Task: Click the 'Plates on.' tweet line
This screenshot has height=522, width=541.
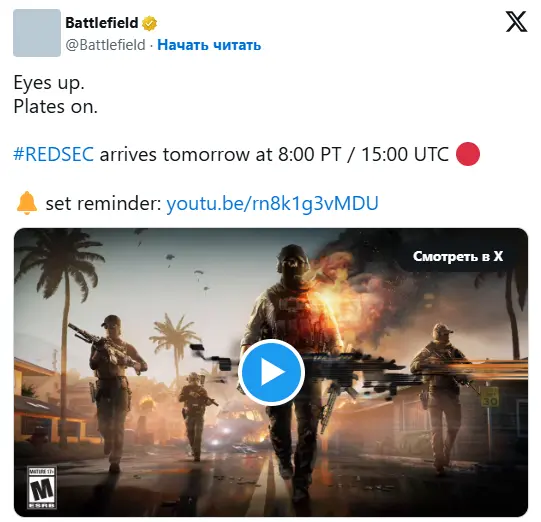Action: 56,107
